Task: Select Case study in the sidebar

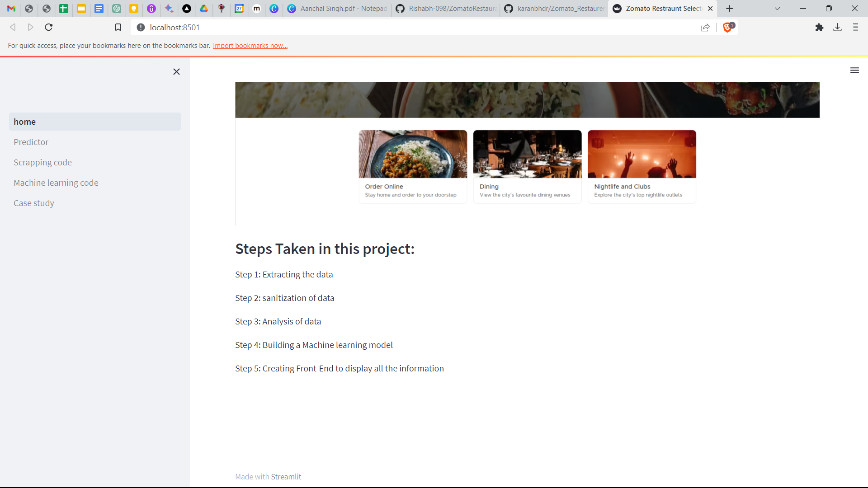Action: pos(34,203)
